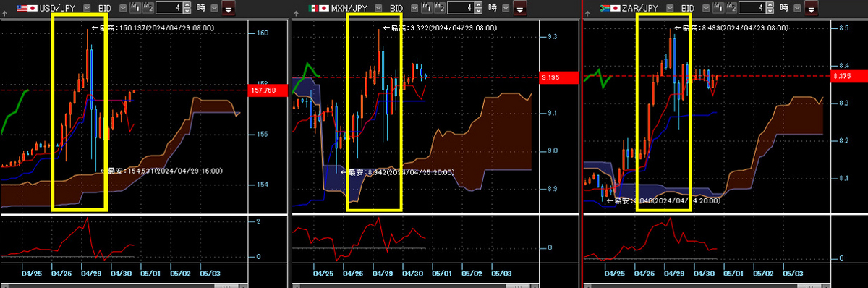The image size is (868, 288).
Task: Click the period number field on USD/JPY chart
Action: click(x=169, y=8)
